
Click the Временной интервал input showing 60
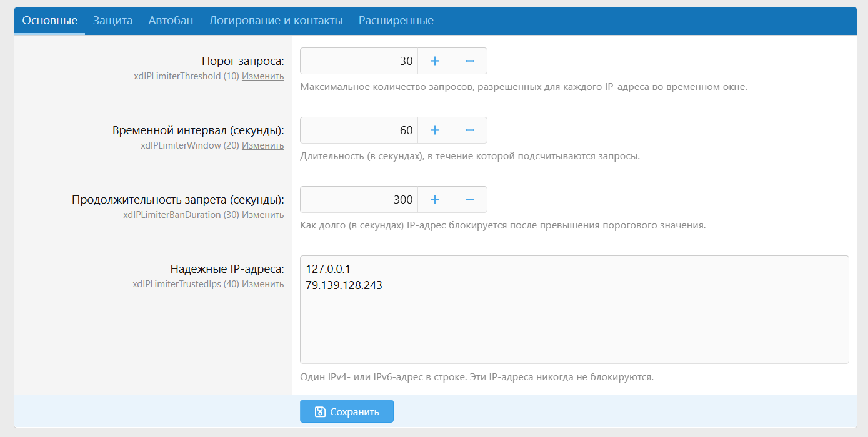click(x=359, y=130)
